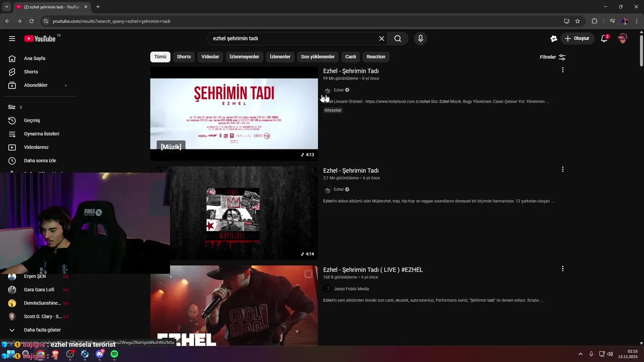Open options for first Şehrimin Tadı result
This screenshot has height=362, width=644.
(562, 70)
